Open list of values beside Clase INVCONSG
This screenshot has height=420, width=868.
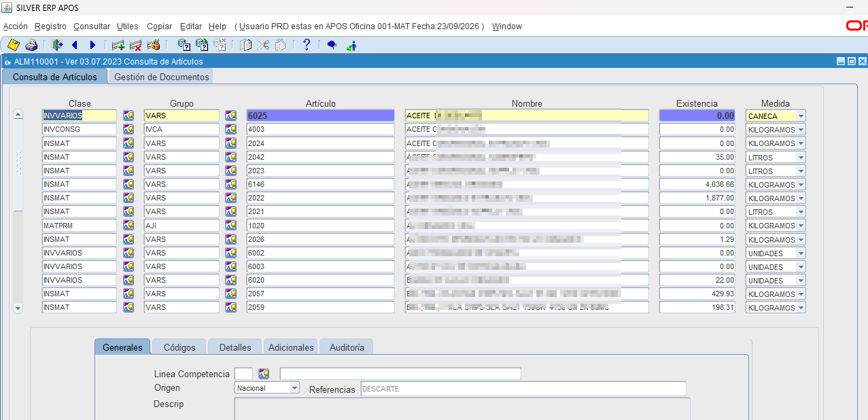pyautogui.click(x=128, y=129)
